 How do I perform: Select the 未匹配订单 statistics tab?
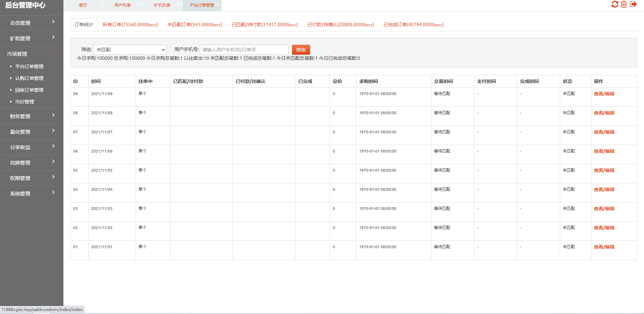click(195, 25)
